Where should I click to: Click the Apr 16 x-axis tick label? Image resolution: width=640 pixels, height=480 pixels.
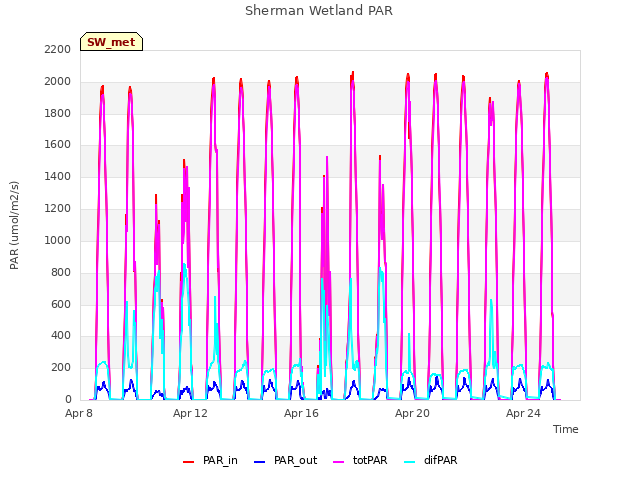coord(301,413)
